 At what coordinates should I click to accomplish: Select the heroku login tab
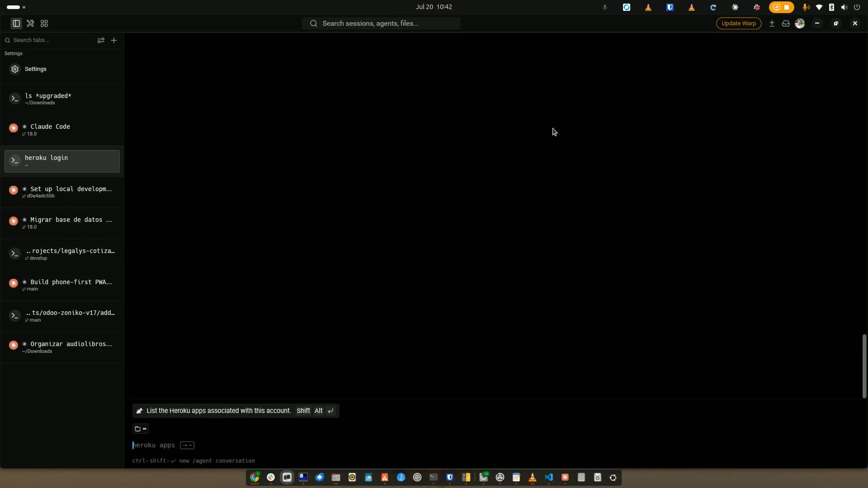tap(62, 161)
